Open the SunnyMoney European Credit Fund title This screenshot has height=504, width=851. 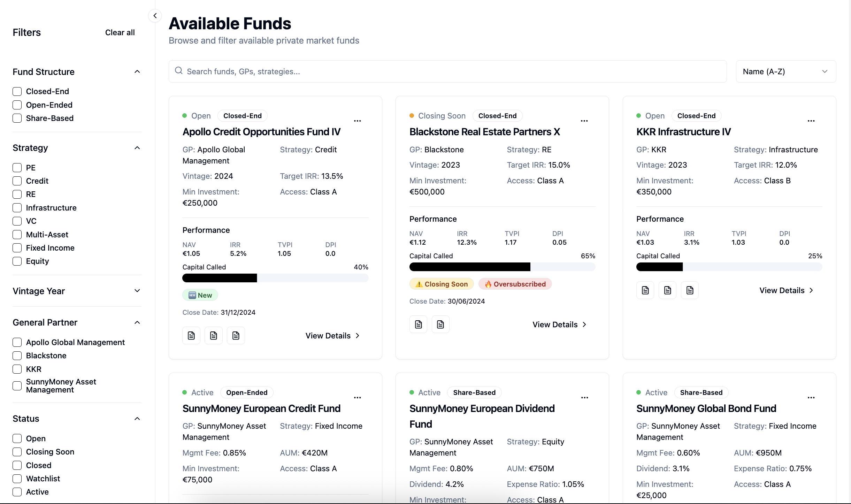coord(261,408)
